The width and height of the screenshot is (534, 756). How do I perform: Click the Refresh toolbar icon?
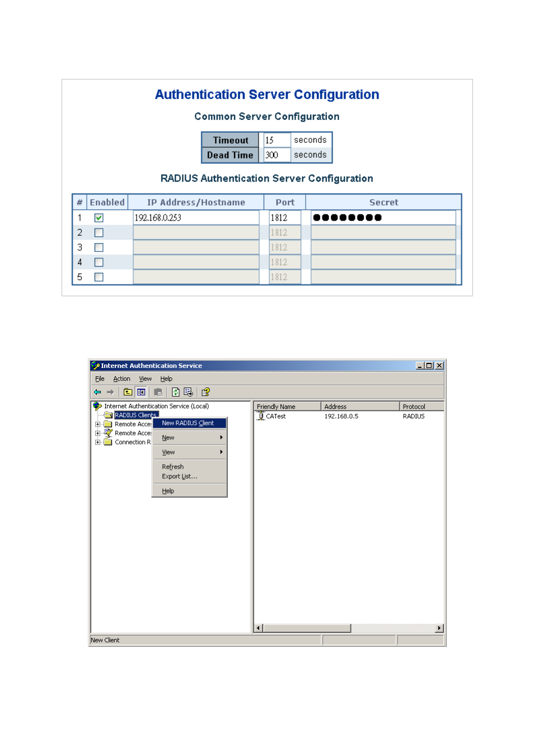coord(175,392)
